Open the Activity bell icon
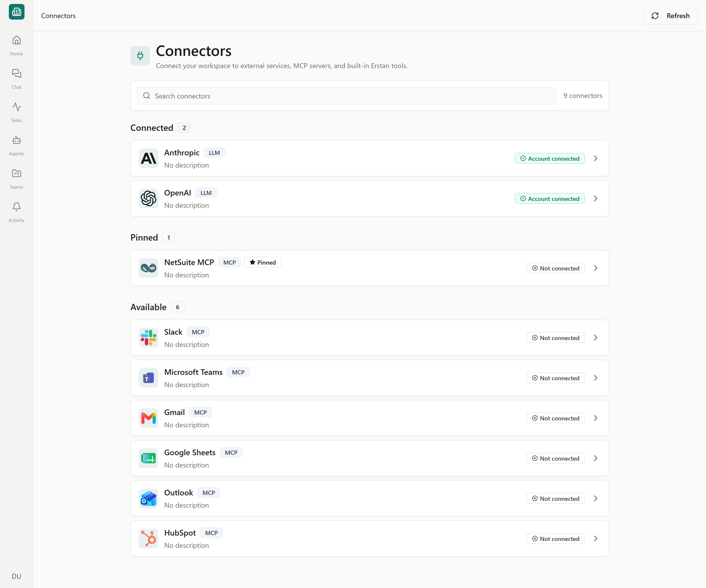Screen dimensions: 706x588 click(x=16, y=207)
